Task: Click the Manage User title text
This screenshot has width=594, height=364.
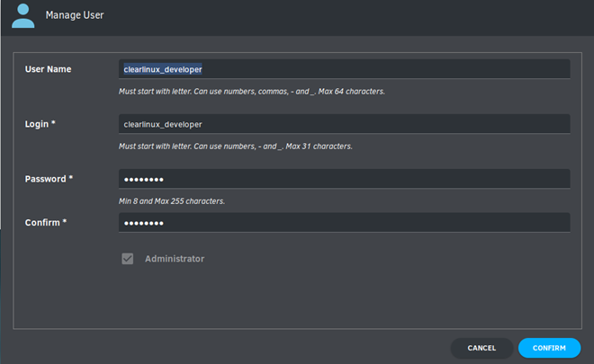Action: tap(75, 15)
